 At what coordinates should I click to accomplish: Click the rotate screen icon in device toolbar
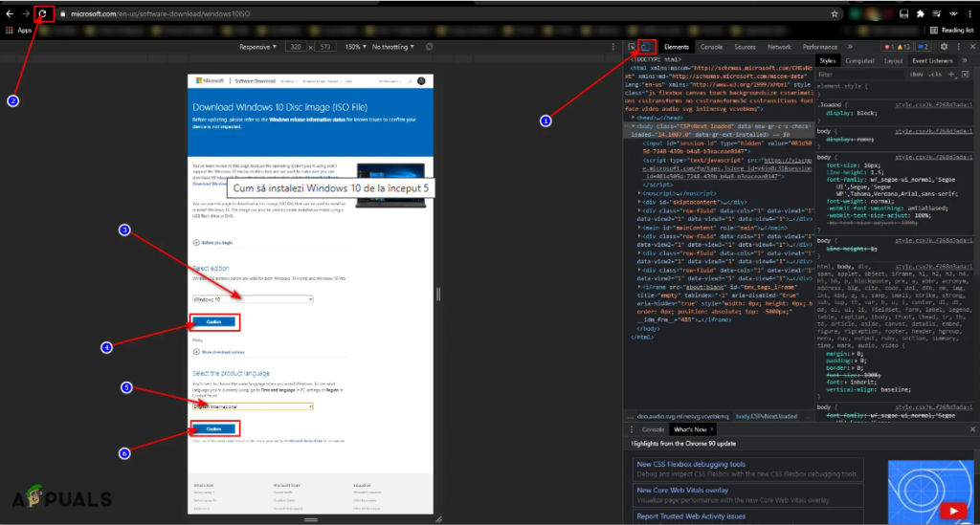(x=428, y=46)
